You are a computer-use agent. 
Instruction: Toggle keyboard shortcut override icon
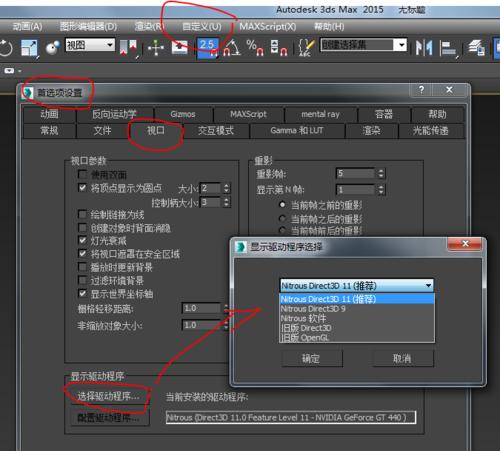180,48
